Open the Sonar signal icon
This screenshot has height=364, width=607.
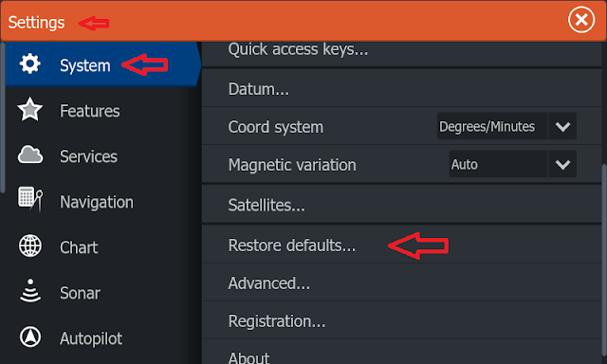(x=29, y=291)
